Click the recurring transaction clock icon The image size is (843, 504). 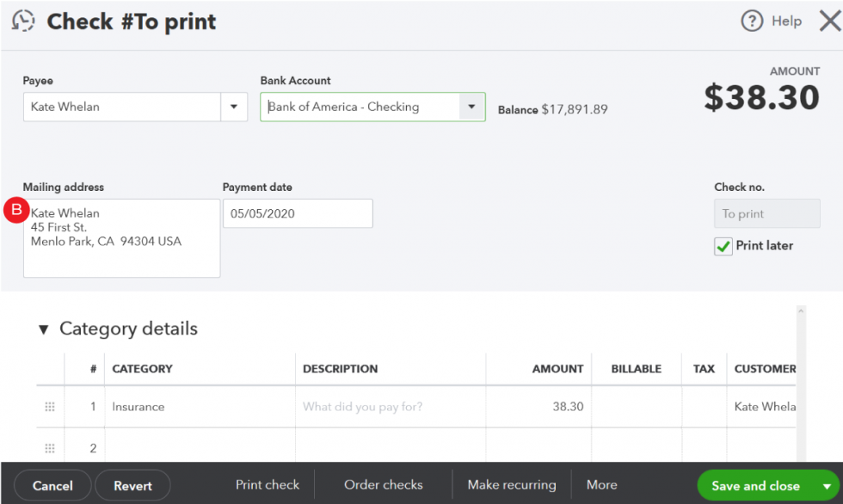click(22, 21)
